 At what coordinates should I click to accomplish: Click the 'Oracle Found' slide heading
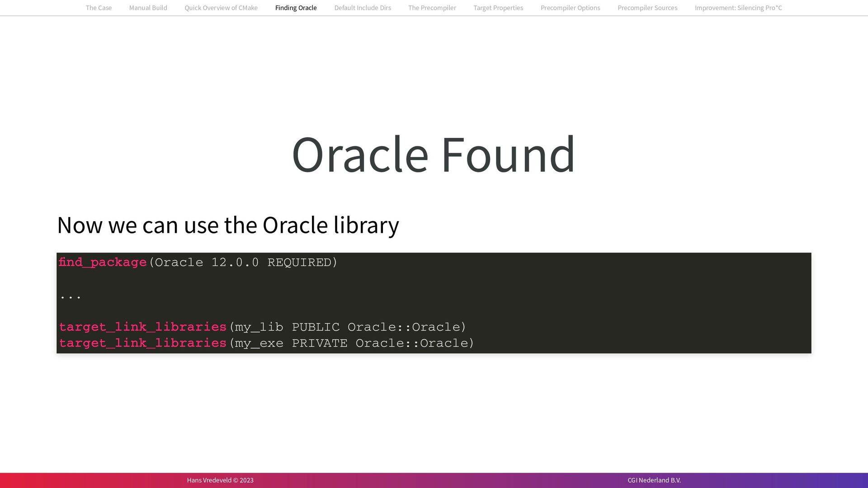tap(434, 154)
